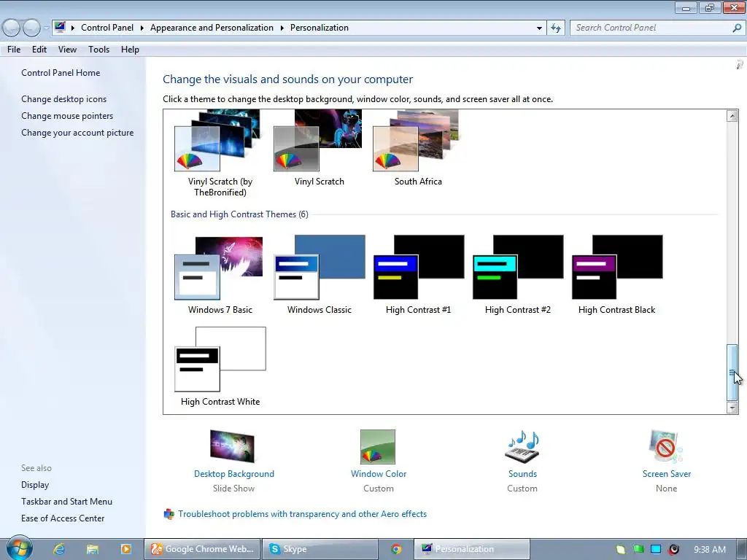Open the File menu

point(14,50)
